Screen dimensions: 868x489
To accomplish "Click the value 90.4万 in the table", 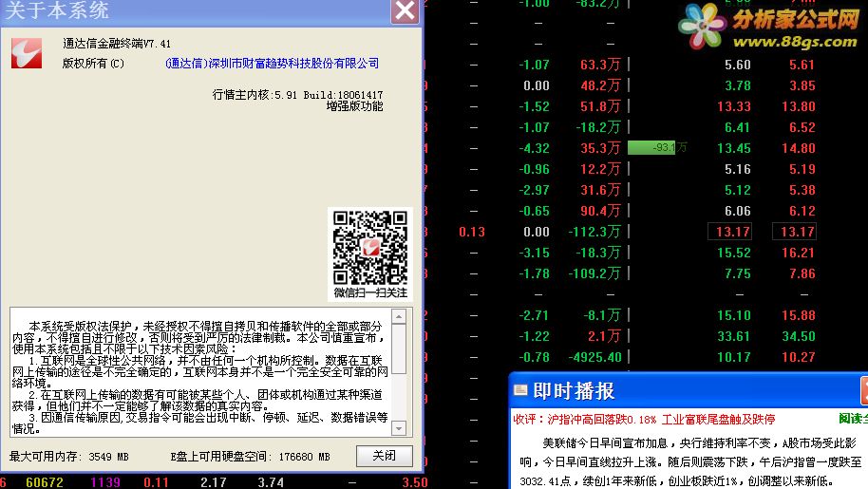I will [x=600, y=211].
